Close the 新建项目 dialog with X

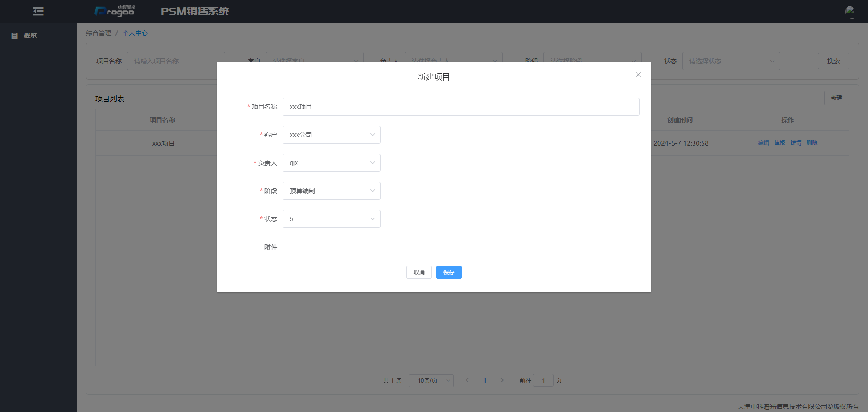(638, 75)
